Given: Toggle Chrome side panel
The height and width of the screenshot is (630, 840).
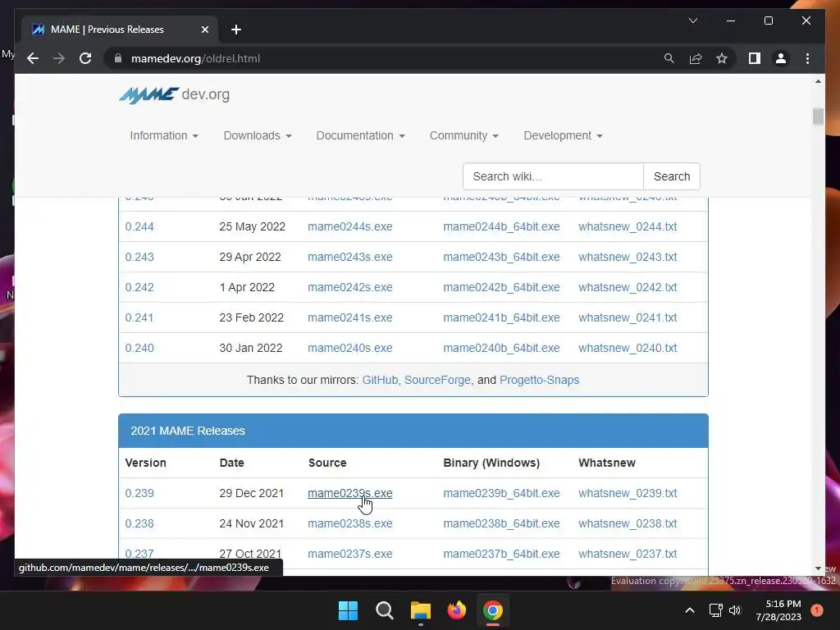Looking at the screenshot, I should [x=755, y=58].
